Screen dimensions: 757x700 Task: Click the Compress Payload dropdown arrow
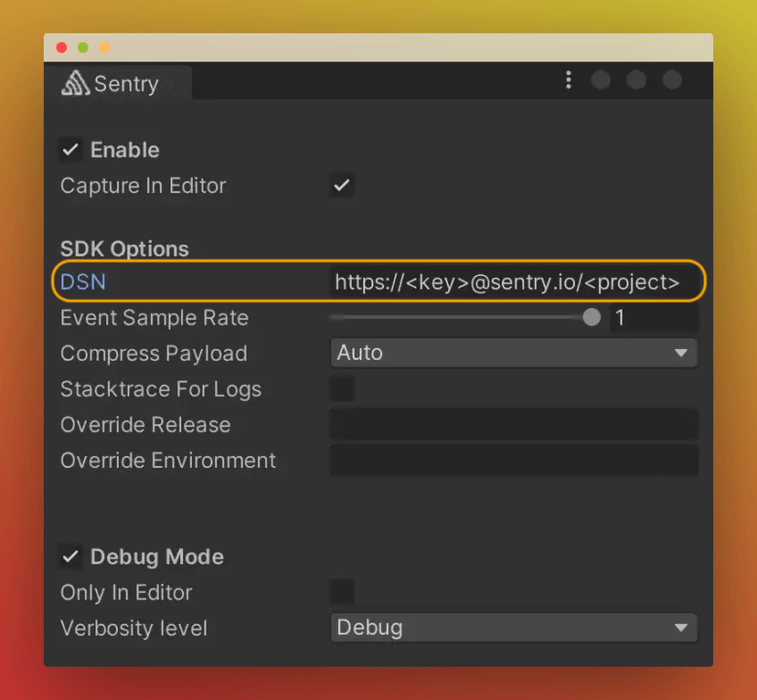(681, 353)
